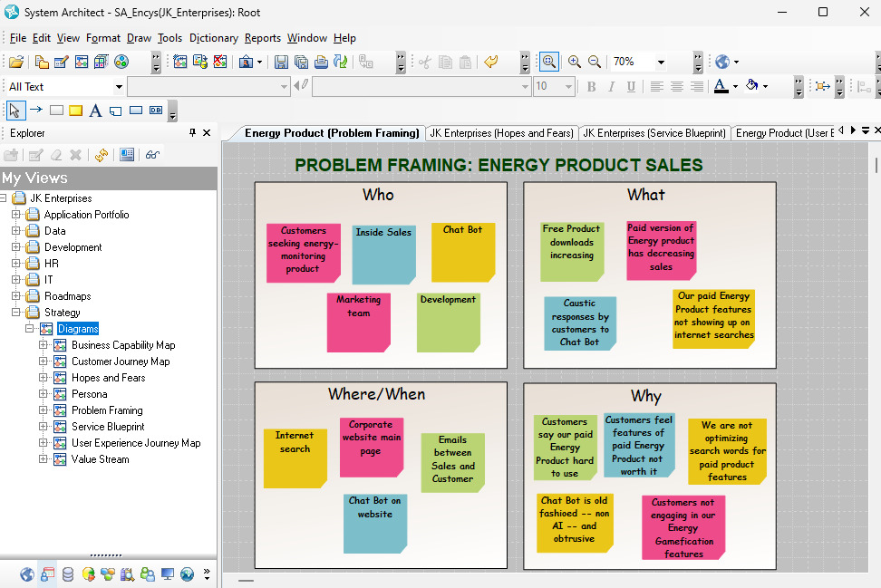Switch to JK Enterprises (Service Blueprint) tab
This screenshot has width=881, height=588.
654,133
